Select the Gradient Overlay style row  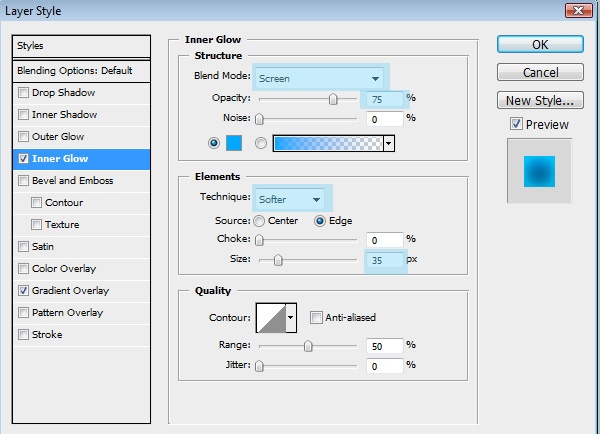[x=82, y=290]
